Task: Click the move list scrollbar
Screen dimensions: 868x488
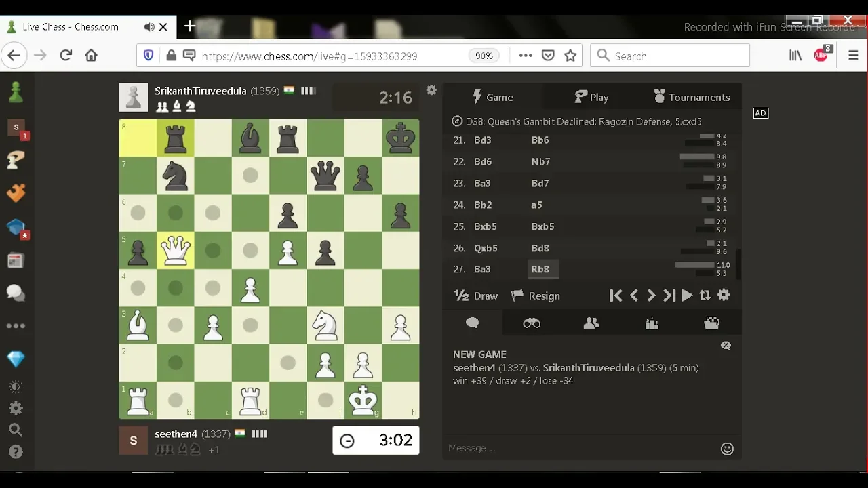Action: (x=738, y=263)
